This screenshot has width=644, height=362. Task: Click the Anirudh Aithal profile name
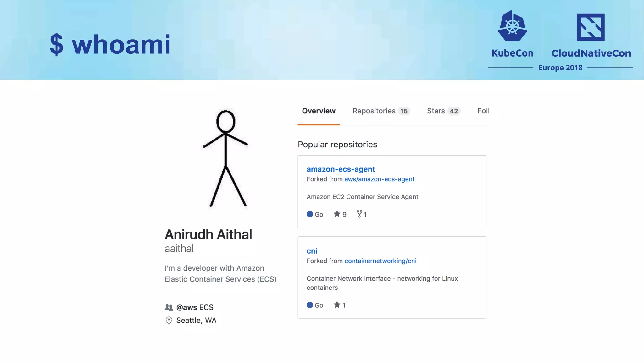click(x=208, y=234)
